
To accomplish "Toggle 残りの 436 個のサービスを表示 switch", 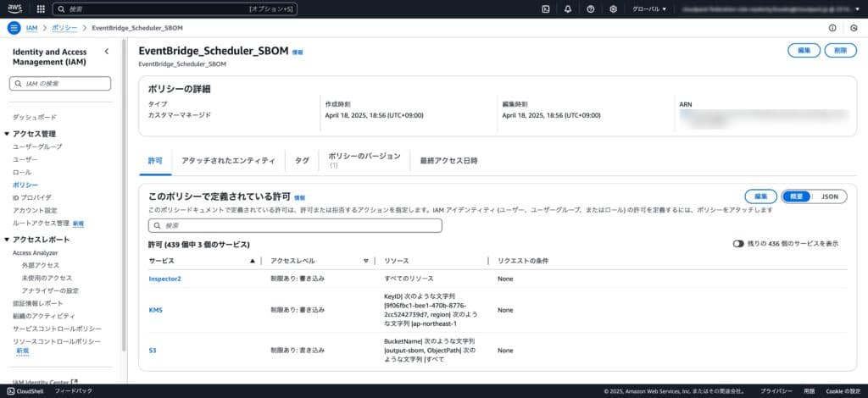I will click(738, 244).
